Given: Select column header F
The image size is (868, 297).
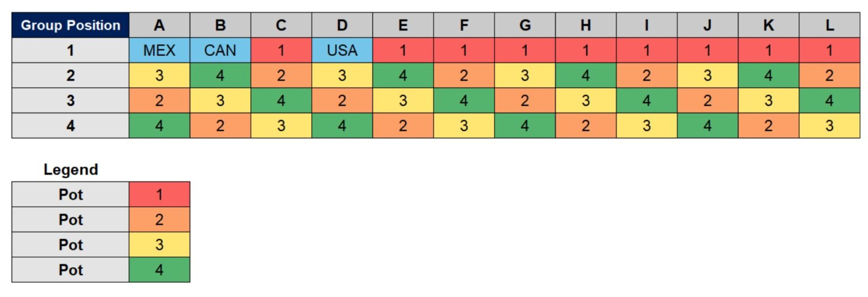Looking at the screenshot, I should [x=464, y=25].
